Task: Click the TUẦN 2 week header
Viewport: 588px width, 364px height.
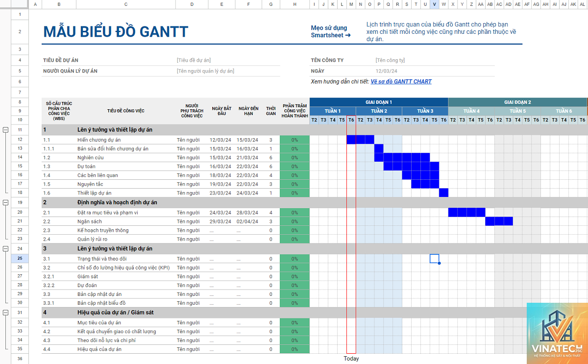Action: point(379,111)
